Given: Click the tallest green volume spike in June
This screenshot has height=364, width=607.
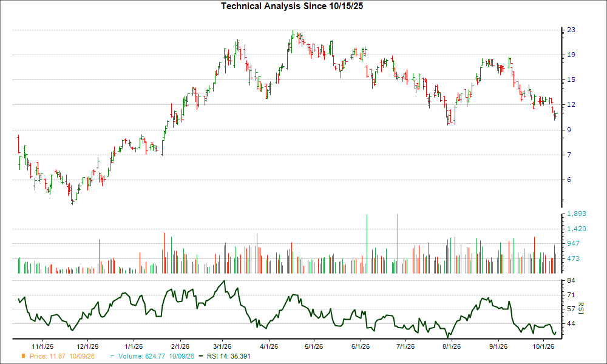Looking at the screenshot, I should tap(367, 244).
